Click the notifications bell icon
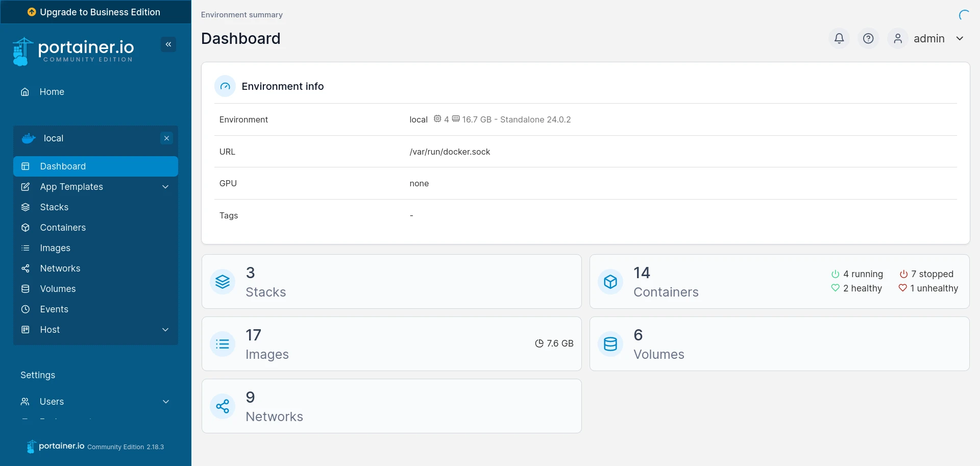980x466 pixels. click(839, 38)
